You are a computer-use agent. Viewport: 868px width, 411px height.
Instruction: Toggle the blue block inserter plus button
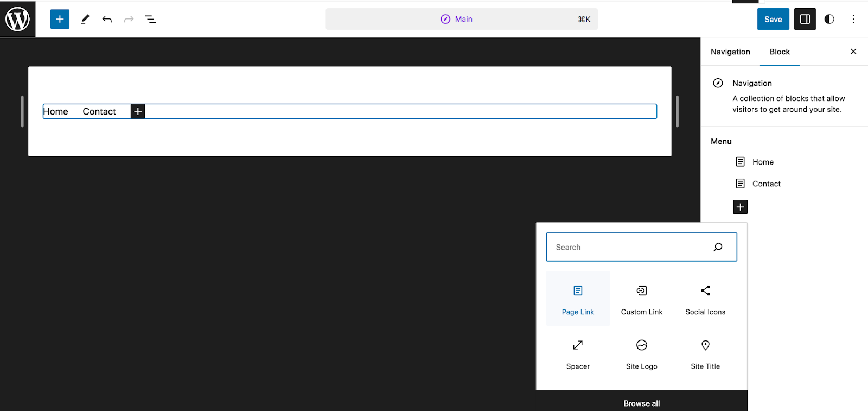[x=60, y=19]
